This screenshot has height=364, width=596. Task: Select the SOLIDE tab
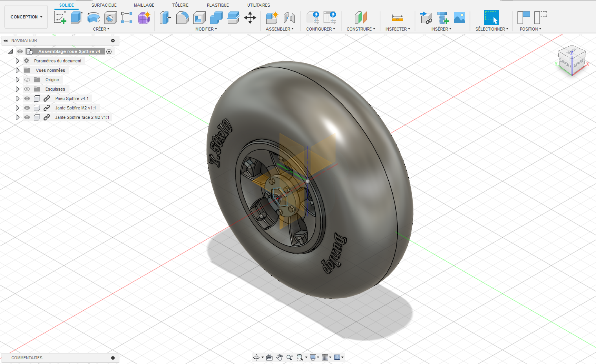coord(67,5)
